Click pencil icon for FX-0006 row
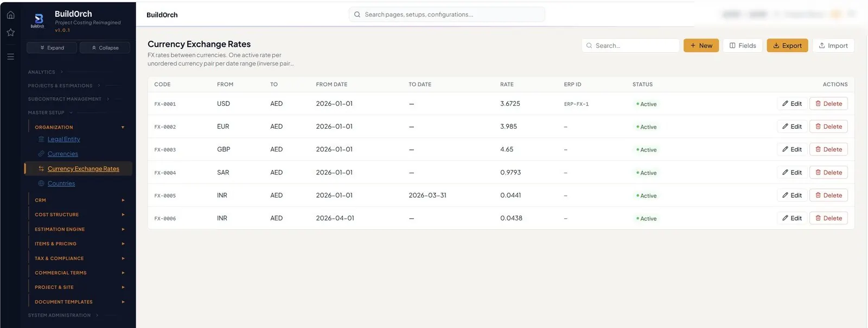868x328 pixels. [x=785, y=218]
